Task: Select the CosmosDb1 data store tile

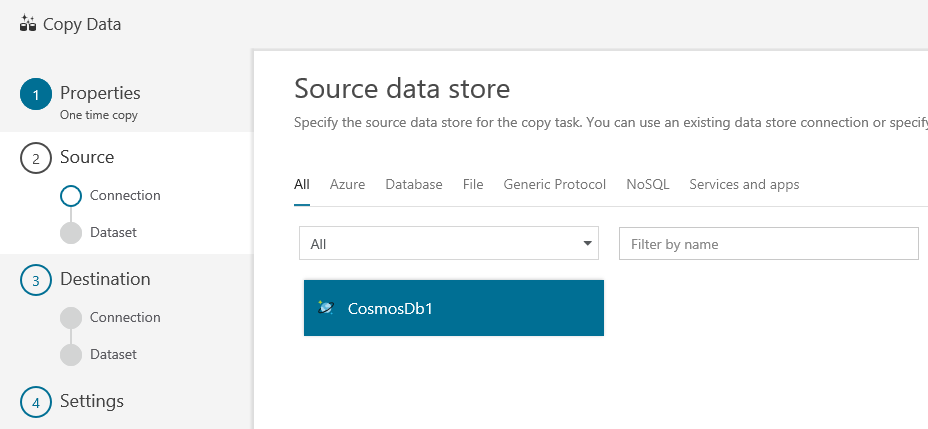Action: tap(454, 308)
